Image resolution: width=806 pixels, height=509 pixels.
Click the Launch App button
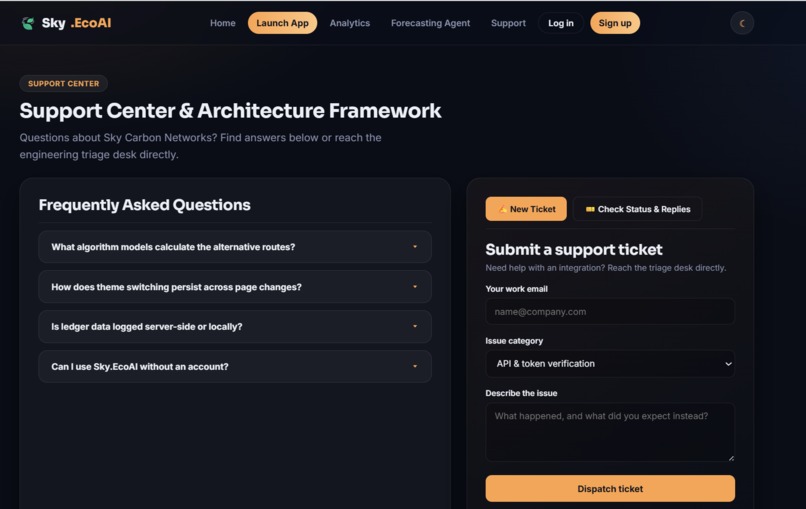[x=282, y=23]
